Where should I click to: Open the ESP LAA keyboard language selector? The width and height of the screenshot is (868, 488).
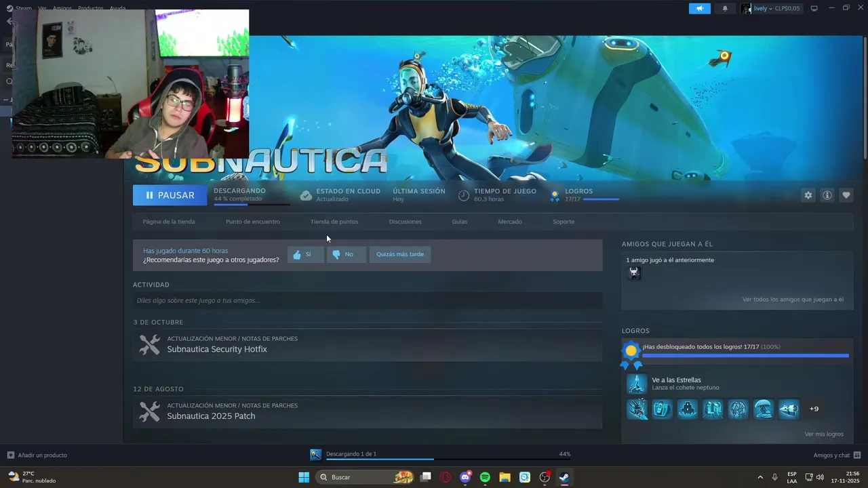click(x=792, y=477)
